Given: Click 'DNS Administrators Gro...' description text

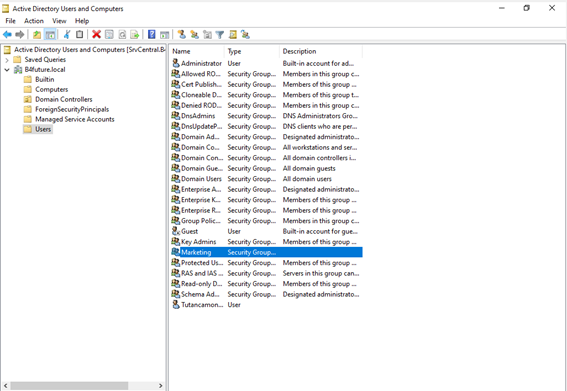Looking at the screenshot, I should [x=320, y=116].
